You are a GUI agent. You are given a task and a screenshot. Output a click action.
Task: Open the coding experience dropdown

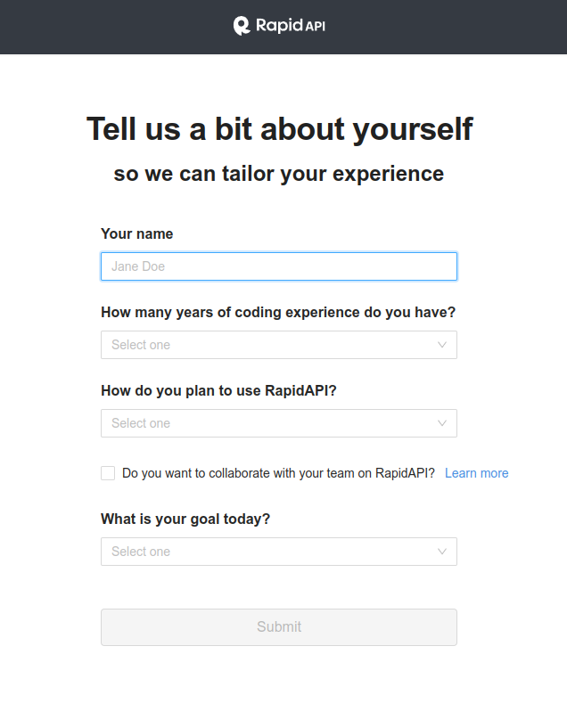click(267, 345)
